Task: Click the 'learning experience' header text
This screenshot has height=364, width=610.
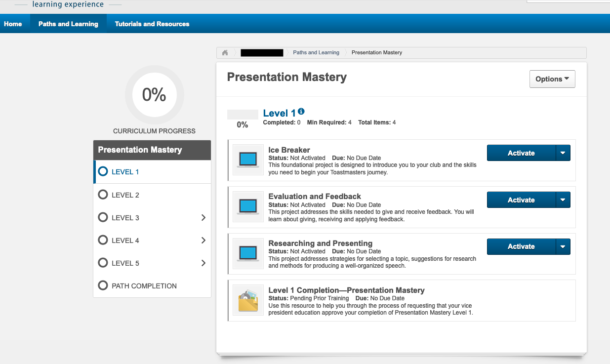Action: [x=68, y=4]
